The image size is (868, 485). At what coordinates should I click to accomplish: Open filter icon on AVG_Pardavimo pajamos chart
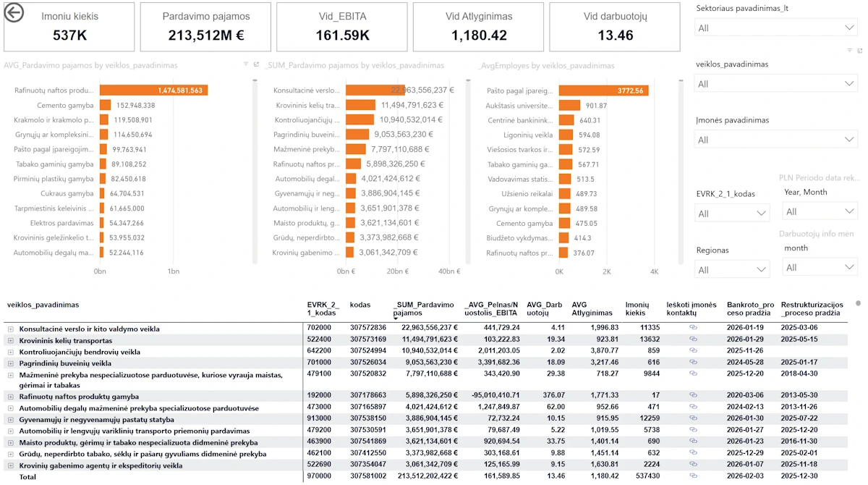click(x=246, y=64)
